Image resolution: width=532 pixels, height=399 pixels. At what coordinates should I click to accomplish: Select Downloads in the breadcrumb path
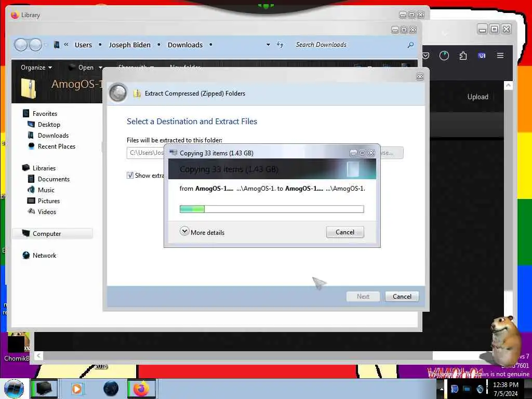click(185, 45)
